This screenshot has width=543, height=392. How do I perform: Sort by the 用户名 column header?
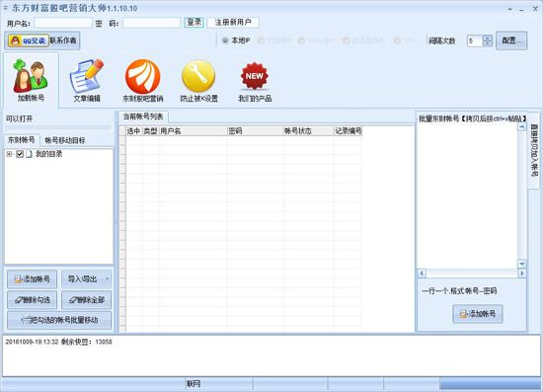click(x=193, y=131)
